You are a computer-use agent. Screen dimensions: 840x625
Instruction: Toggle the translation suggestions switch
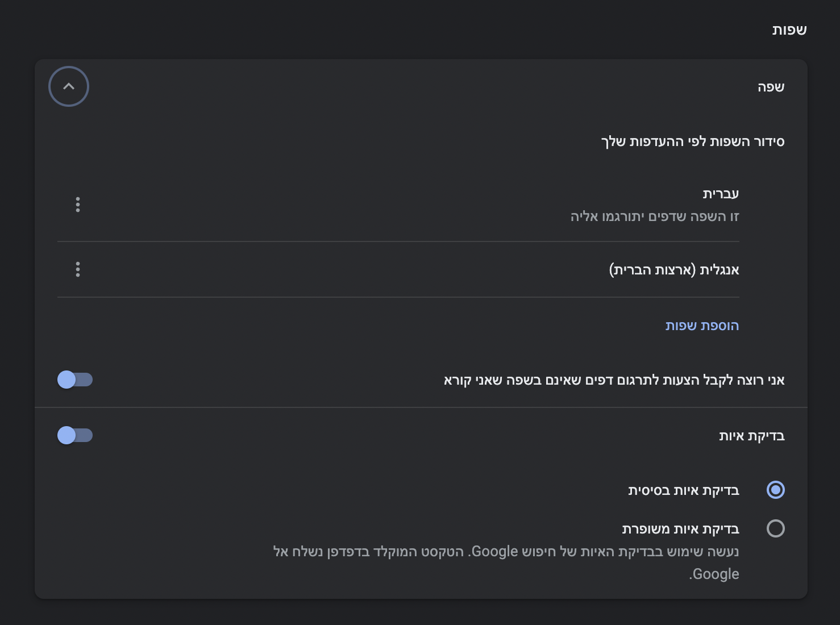(x=74, y=380)
